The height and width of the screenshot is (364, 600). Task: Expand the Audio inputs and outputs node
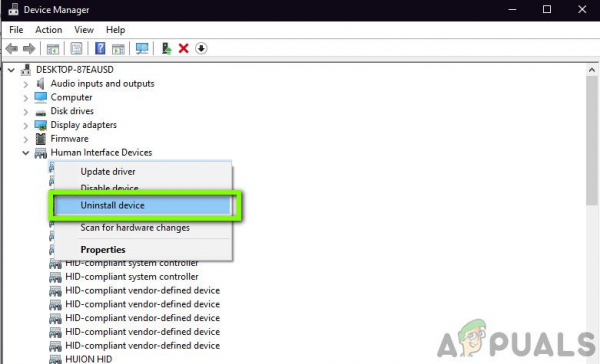point(26,84)
